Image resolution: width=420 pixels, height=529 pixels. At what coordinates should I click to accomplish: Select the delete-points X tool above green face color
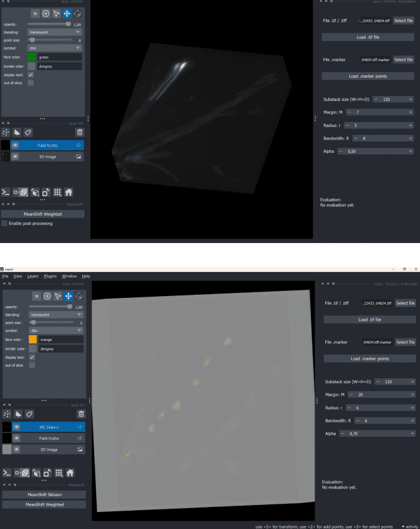[35, 13]
